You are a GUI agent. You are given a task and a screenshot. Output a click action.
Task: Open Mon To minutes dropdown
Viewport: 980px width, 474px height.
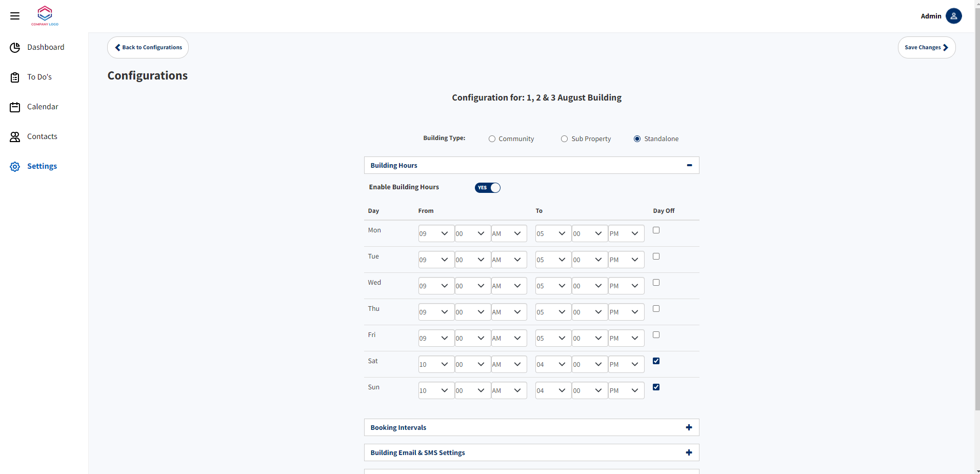click(x=590, y=233)
